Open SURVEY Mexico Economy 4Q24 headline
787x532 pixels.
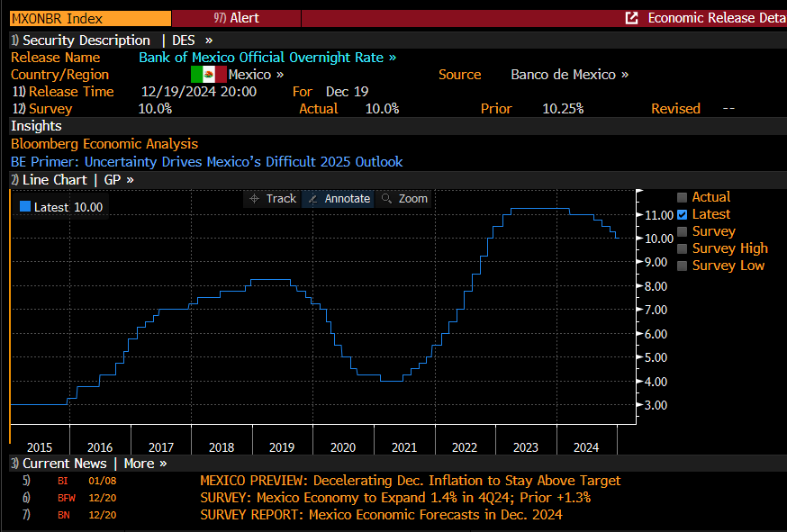click(x=395, y=498)
